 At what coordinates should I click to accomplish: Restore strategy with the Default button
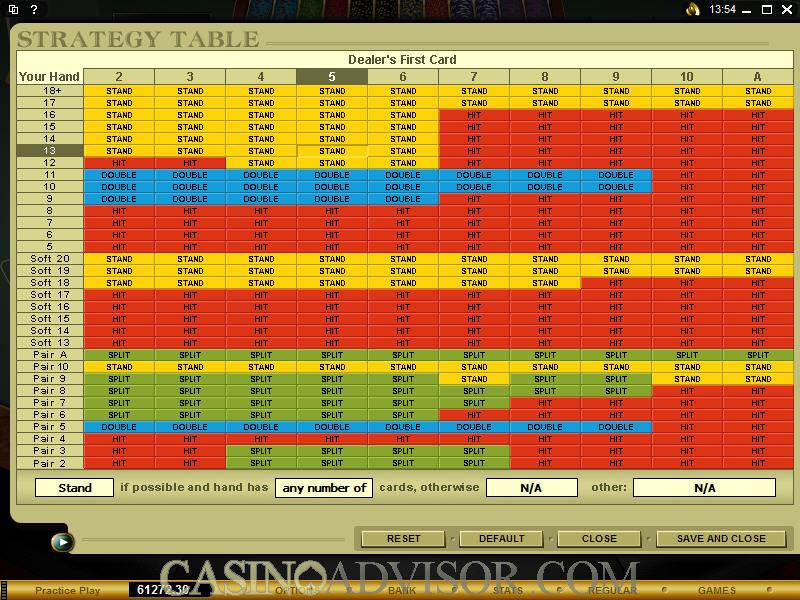pyautogui.click(x=501, y=538)
